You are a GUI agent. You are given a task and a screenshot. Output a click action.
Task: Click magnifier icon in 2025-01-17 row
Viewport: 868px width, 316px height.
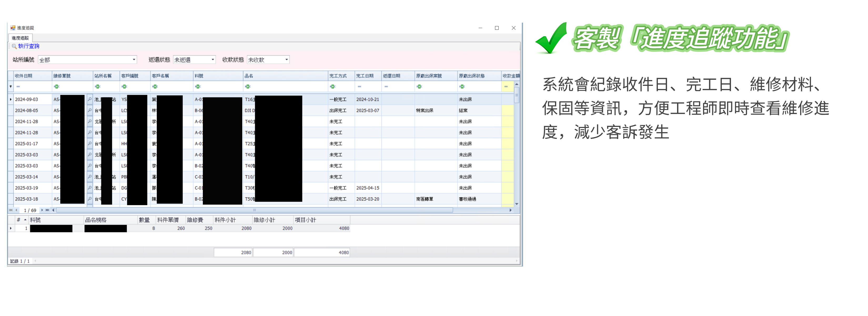click(x=90, y=143)
